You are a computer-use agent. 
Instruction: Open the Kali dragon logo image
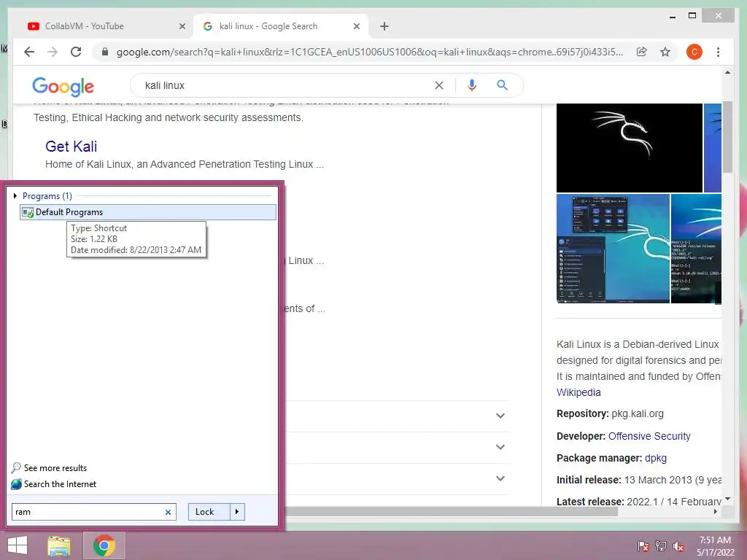tap(630, 147)
